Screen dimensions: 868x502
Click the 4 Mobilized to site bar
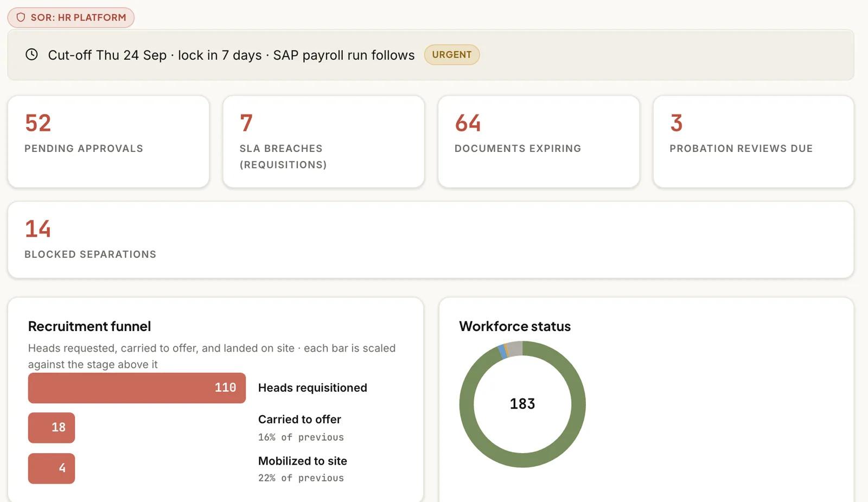click(52, 468)
